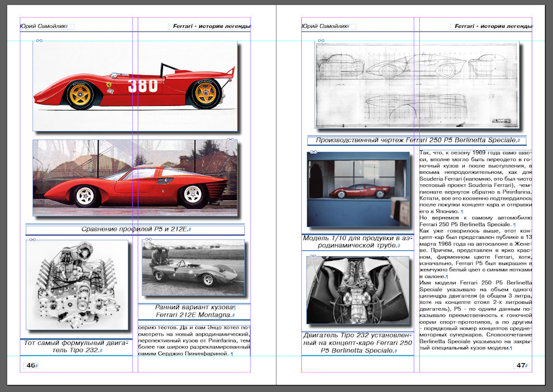
Task: Click the link icon on the P5 photo frame
Action: tap(230, 140)
